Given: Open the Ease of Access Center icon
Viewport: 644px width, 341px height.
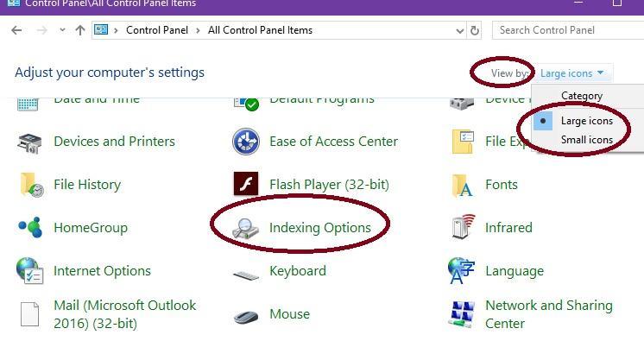Looking at the screenshot, I should (246, 142).
